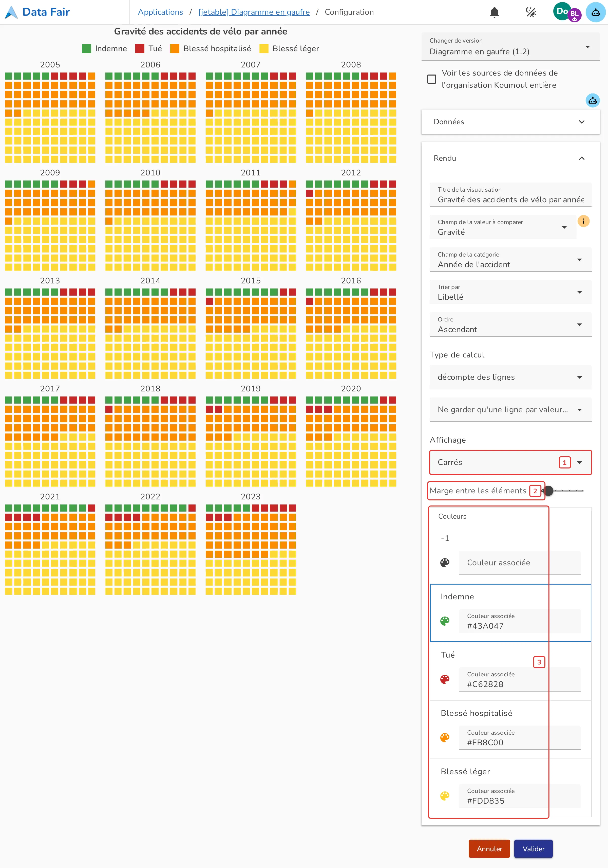The image size is (608, 868).
Task: Open the Ordre Ascendant dropdown
Action: pyautogui.click(x=510, y=325)
